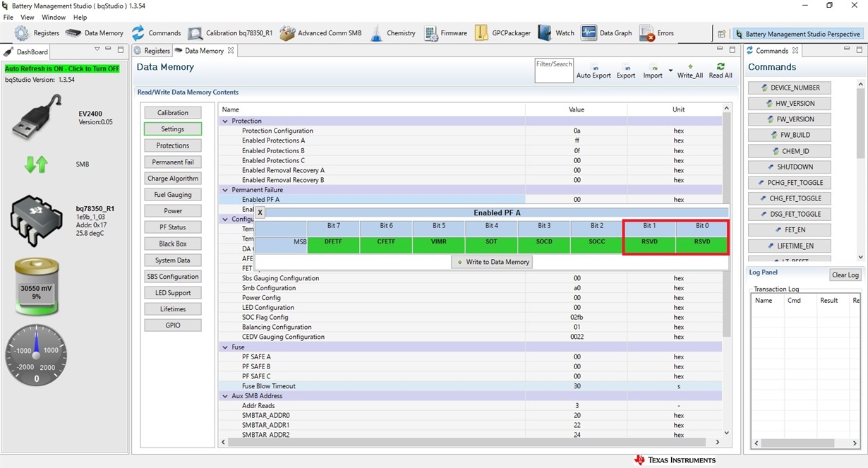Send the CHG_FET_TOGGLE command
This screenshot has height=468, width=868.
[790, 198]
